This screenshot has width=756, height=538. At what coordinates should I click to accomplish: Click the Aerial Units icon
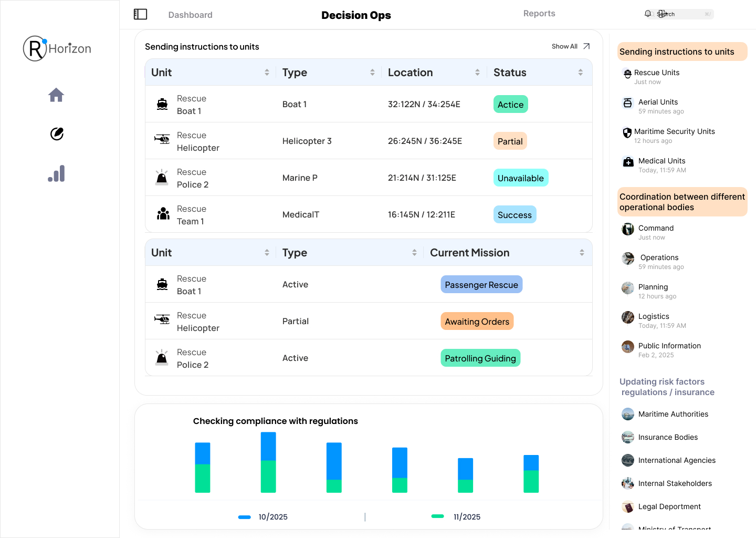point(627,103)
